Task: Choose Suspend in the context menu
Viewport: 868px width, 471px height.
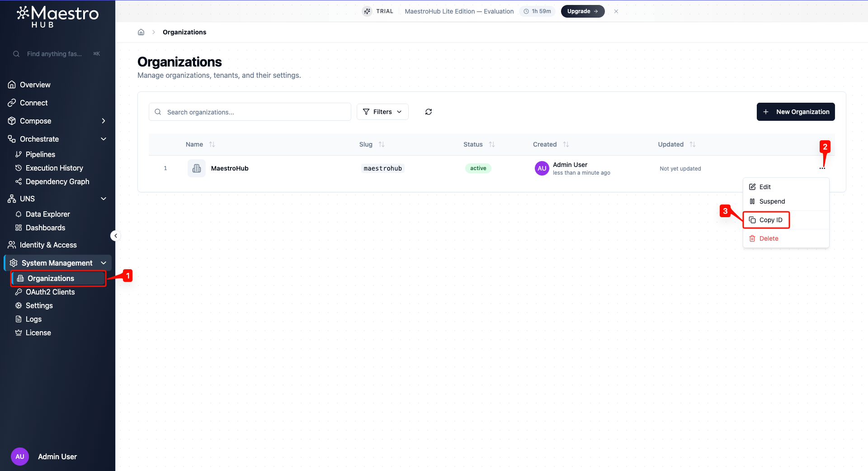Action: pos(772,201)
